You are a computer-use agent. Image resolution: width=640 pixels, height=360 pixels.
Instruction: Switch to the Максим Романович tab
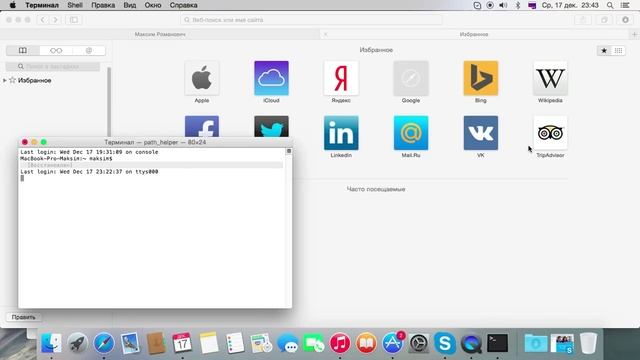point(160,34)
